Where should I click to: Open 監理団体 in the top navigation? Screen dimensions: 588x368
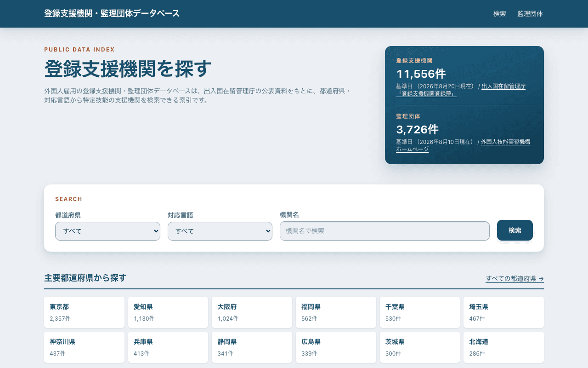pyautogui.click(x=530, y=14)
